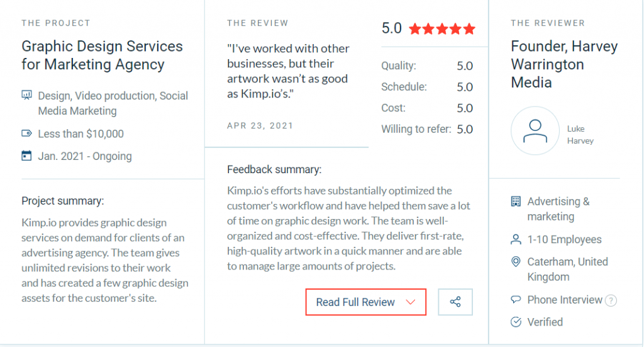The width and height of the screenshot is (644, 347).
Task: Click the design services category icon
Action: [26, 96]
